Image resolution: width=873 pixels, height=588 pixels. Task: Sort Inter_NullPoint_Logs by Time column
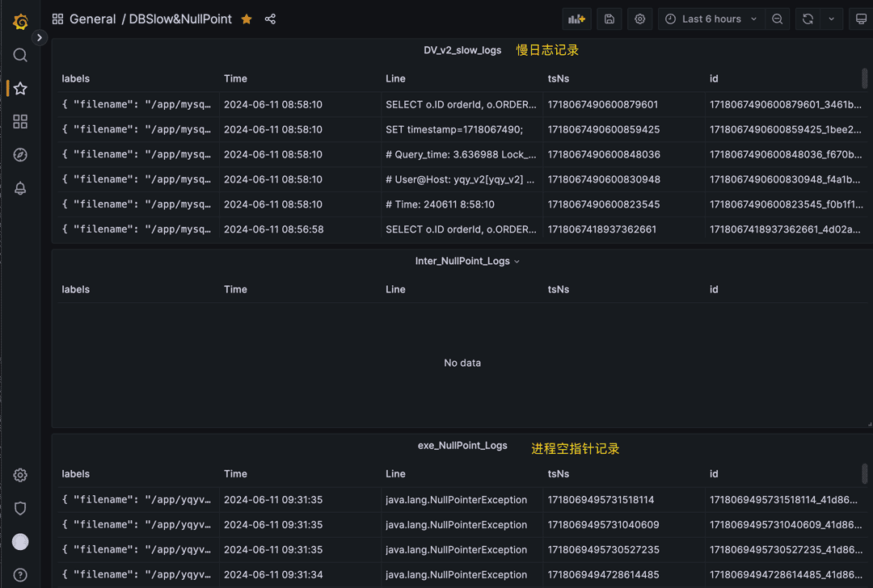235,289
